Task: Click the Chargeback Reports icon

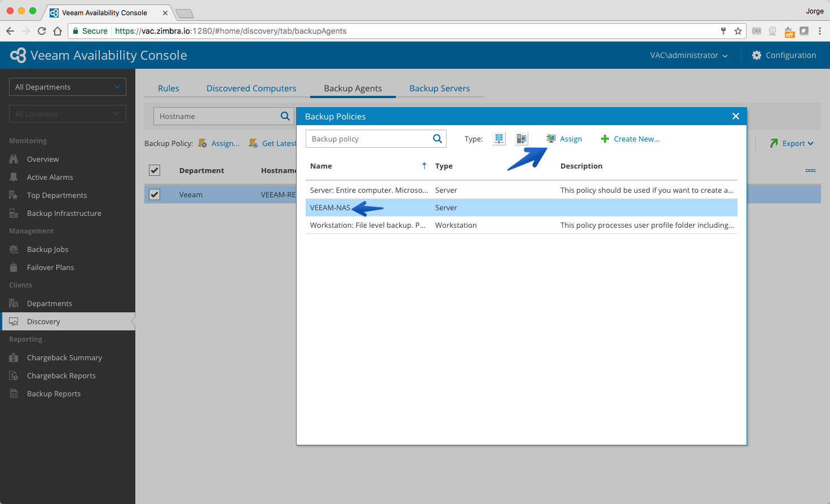Action: point(14,375)
